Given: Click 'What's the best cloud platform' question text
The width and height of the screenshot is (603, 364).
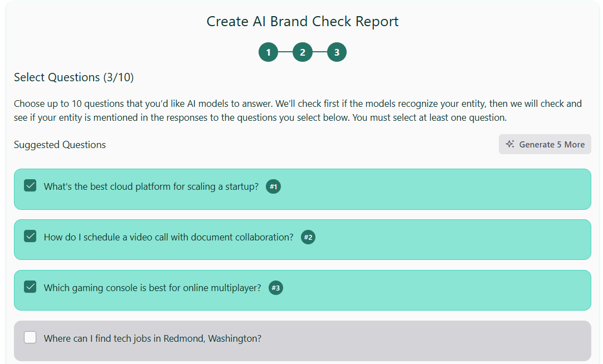Looking at the screenshot, I should point(151,186).
